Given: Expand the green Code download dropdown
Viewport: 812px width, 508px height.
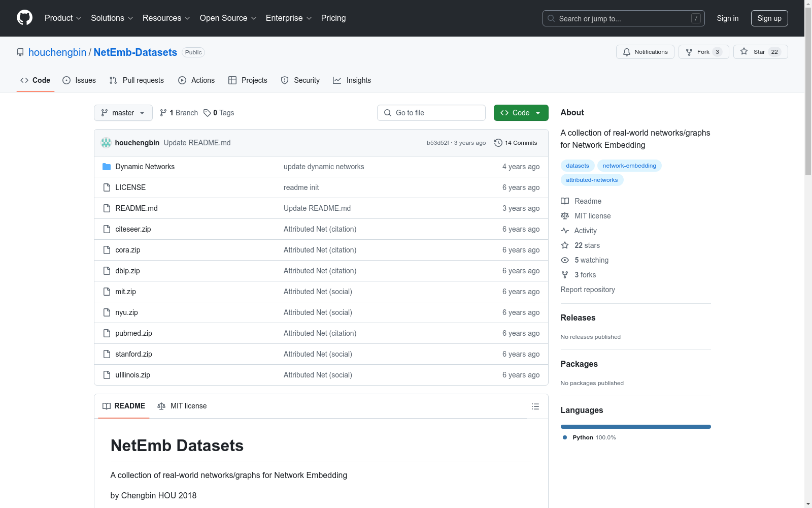Looking at the screenshot, I should 521,113.
